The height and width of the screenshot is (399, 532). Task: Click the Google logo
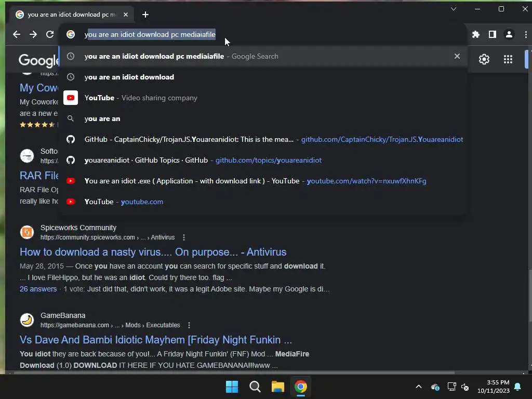[38, 60]
